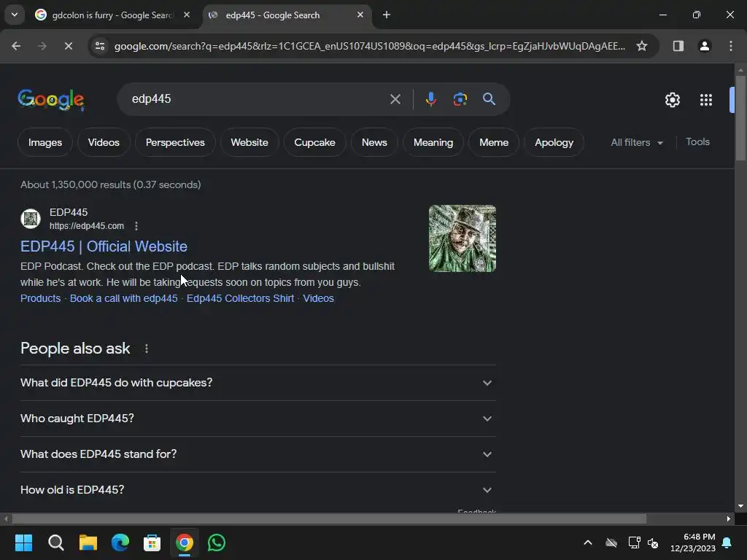
Task: Open the All filters dropdown
Action: 636,142
